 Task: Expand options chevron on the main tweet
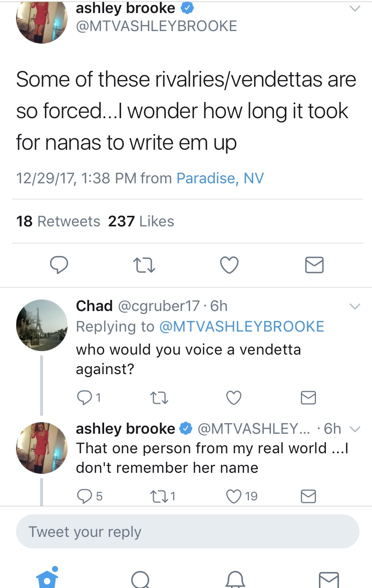[x=355, y=9]
